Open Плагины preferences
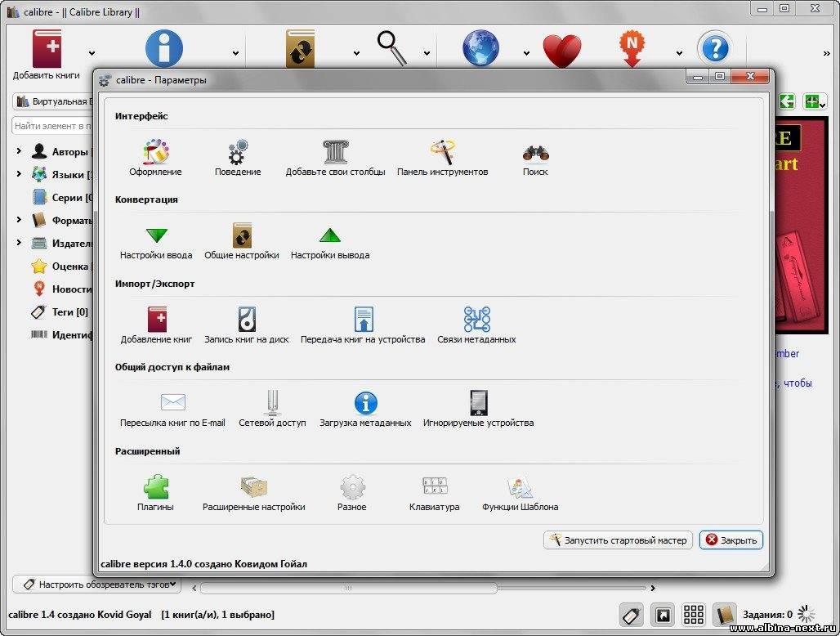 point(155,493)
